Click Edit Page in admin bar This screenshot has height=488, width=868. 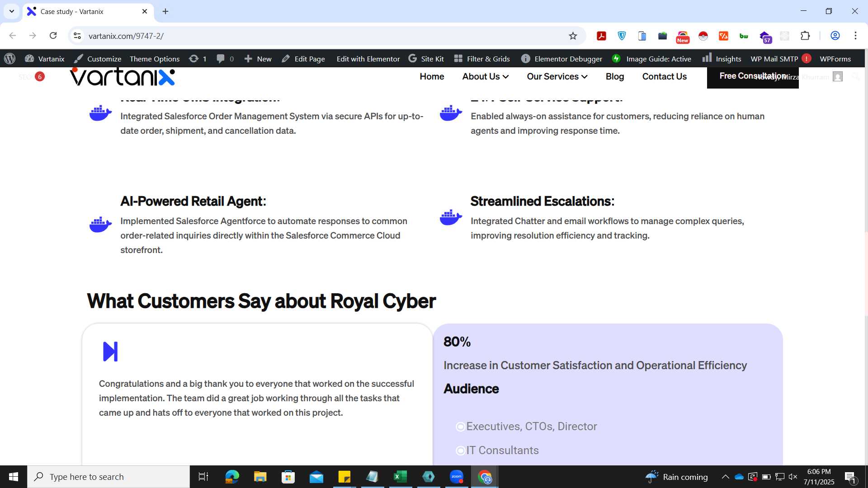[303, 59]
